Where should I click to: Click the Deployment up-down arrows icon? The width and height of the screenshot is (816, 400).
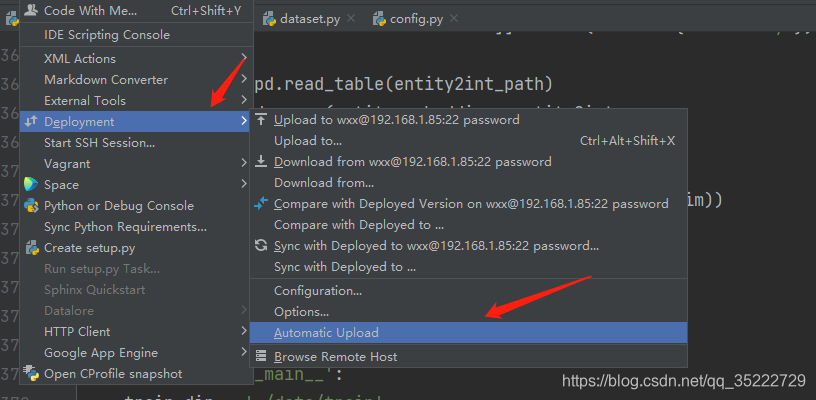32,121
